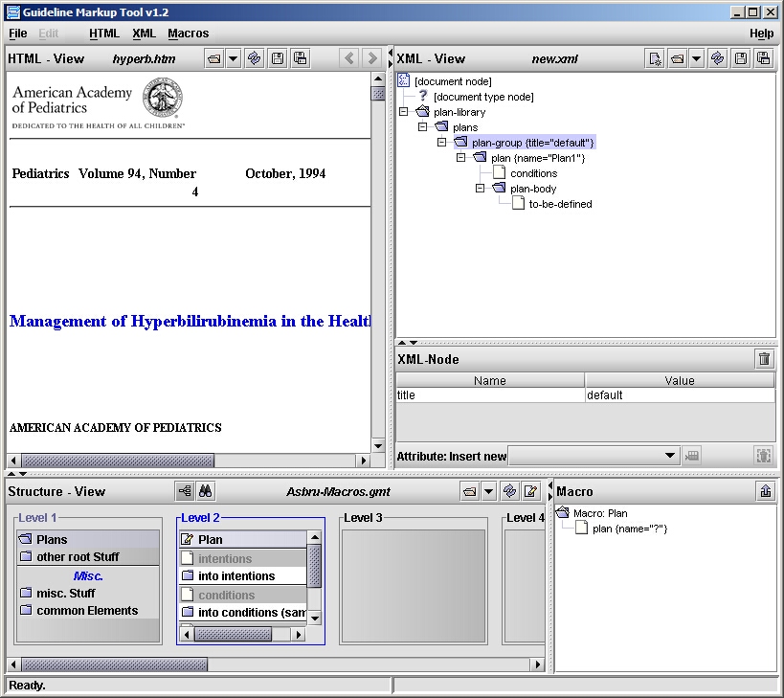Reload the HTML document in HTML-View
Screen dimensions: 784x698
pos(255,58)
